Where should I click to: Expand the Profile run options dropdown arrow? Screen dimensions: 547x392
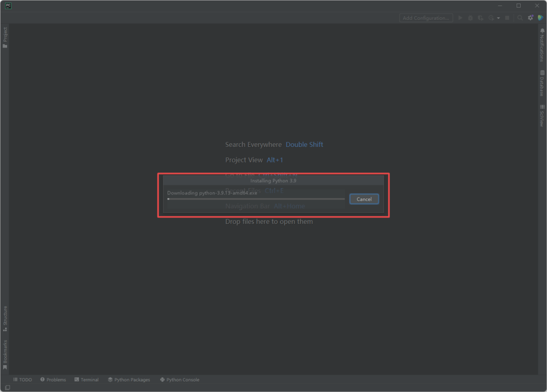498,18
